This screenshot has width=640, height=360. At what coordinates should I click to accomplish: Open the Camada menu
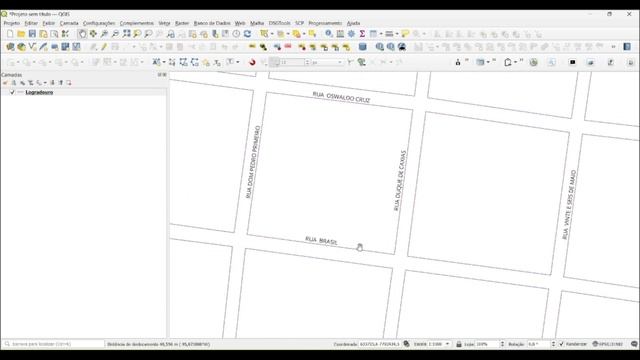pyautogui.click(x=69, y=23)
